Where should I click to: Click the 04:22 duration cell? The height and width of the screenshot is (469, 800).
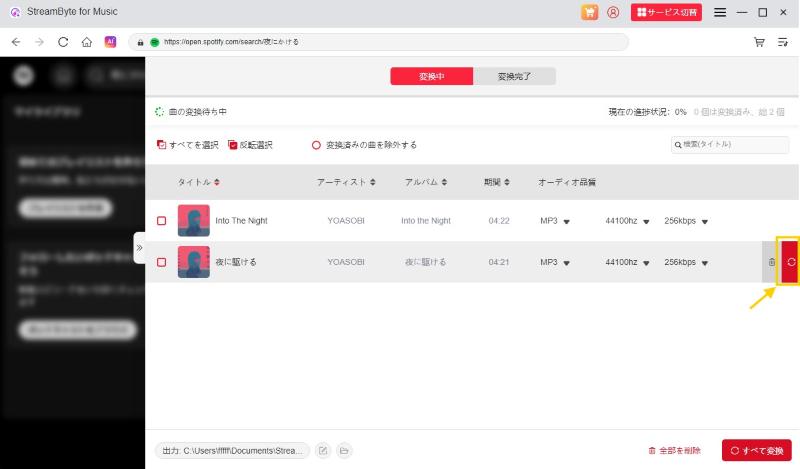tap(498, 220)
